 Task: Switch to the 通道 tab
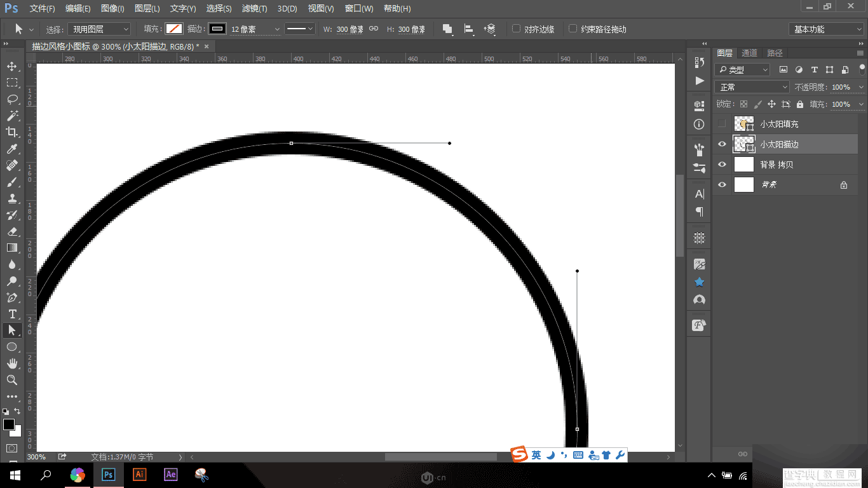(749, 53)
